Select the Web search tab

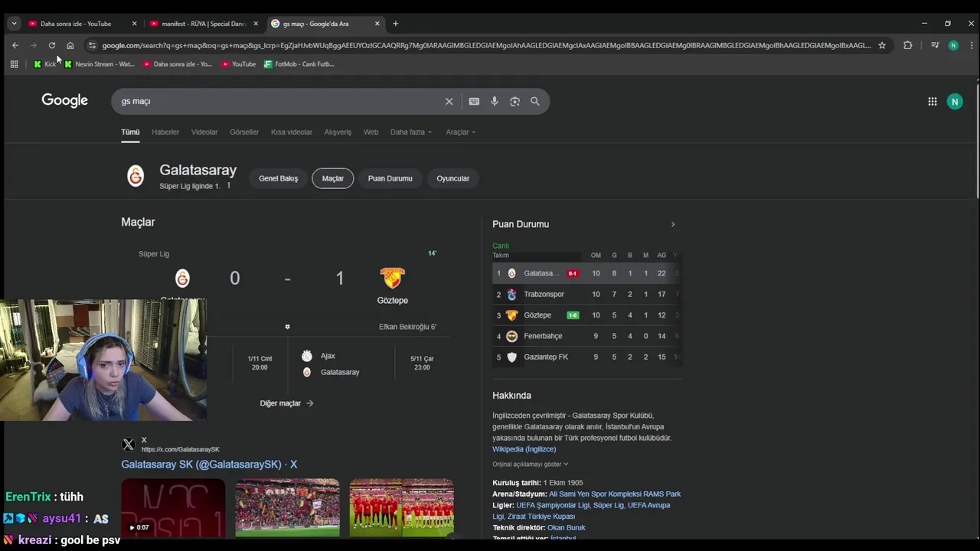(371, 132)
